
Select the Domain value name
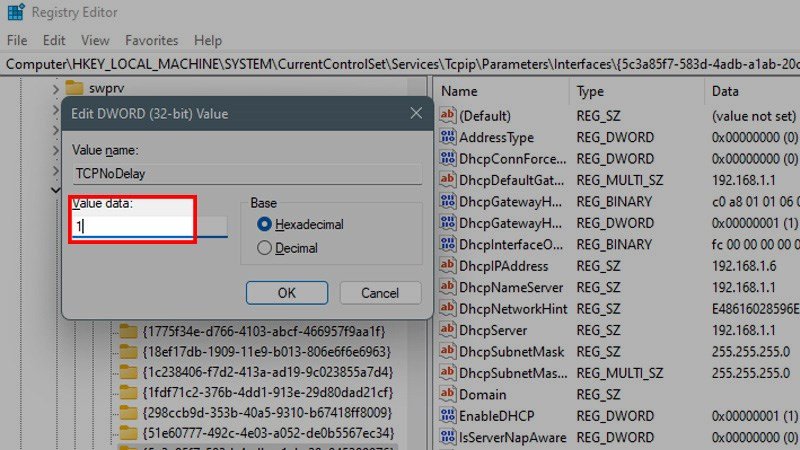tap(483, 394)
